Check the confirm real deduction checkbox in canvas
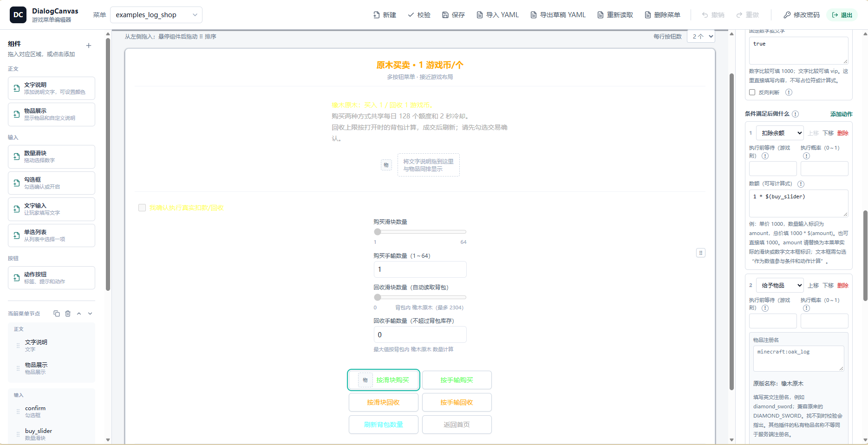The width and height of the screenshot is (868, 445). (142, 208)
